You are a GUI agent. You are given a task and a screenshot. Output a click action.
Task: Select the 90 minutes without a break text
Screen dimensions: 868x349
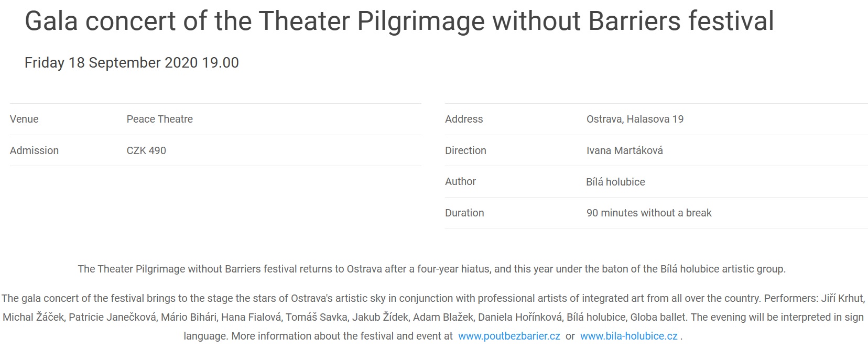click(x=649, y=213)
